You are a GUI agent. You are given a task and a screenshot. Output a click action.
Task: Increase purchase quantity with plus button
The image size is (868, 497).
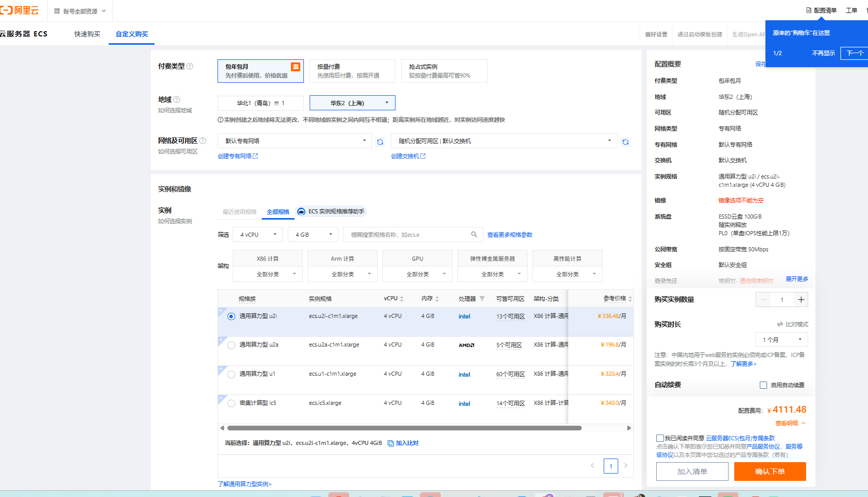(x=801, y=300)
